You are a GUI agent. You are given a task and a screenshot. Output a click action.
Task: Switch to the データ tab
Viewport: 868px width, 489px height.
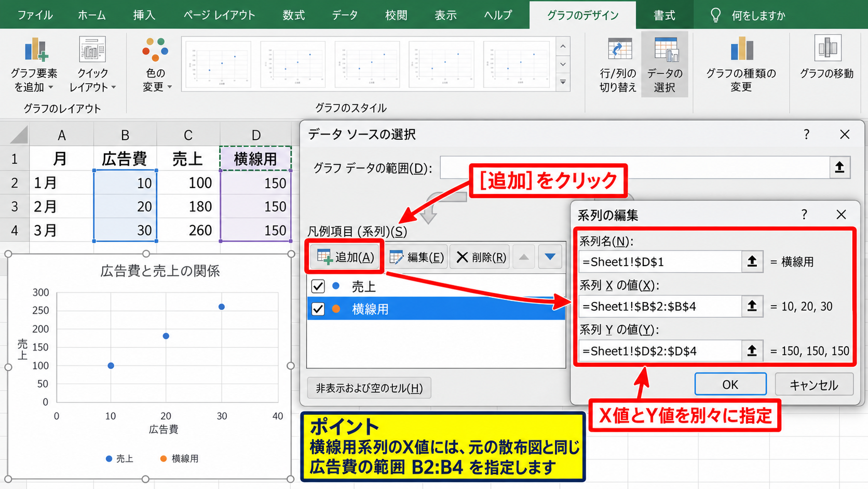tap(345, 15)
